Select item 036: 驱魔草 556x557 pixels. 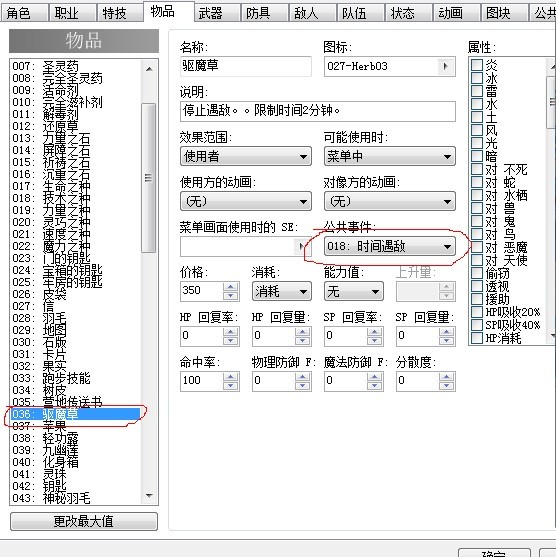click(75, 414)
